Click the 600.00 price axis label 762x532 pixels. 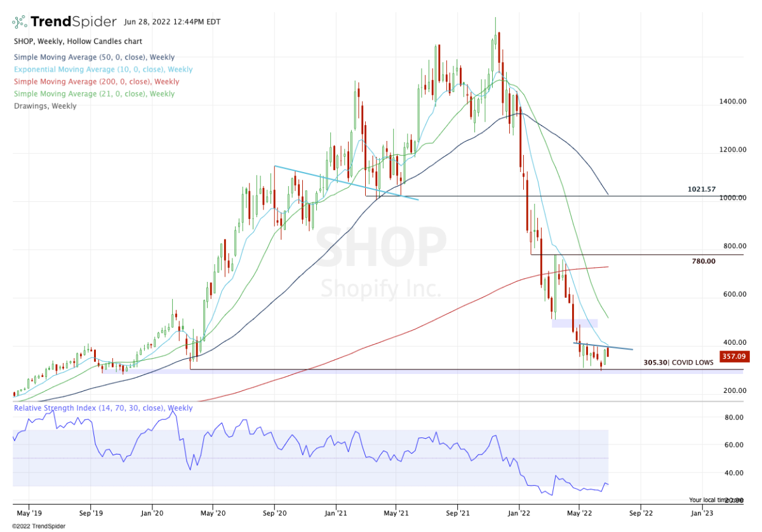click(735, 295)
